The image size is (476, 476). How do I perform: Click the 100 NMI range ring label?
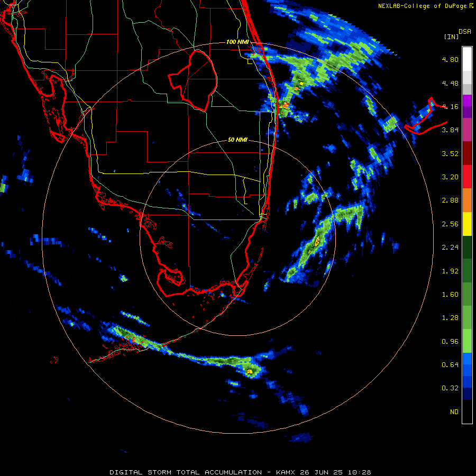point(237,42)
